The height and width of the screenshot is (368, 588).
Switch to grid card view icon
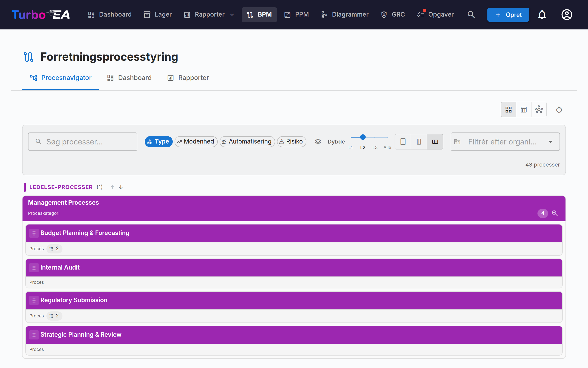tap(509, 109)
